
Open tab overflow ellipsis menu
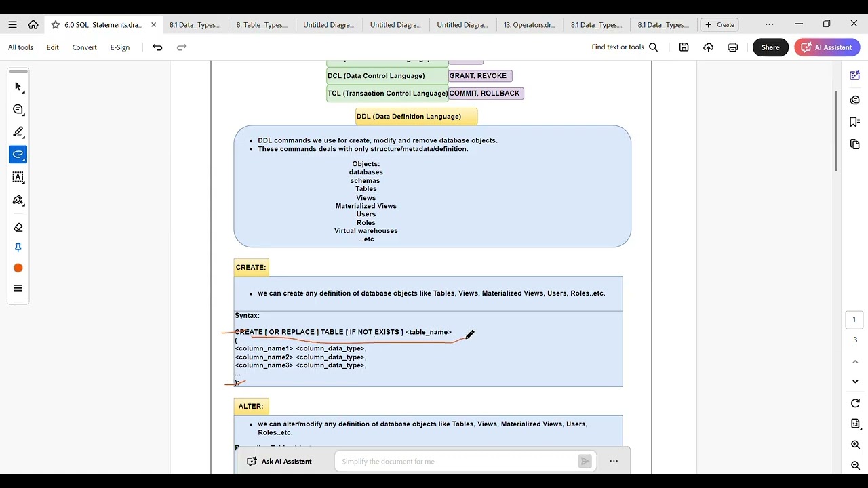tap(769, 24)
